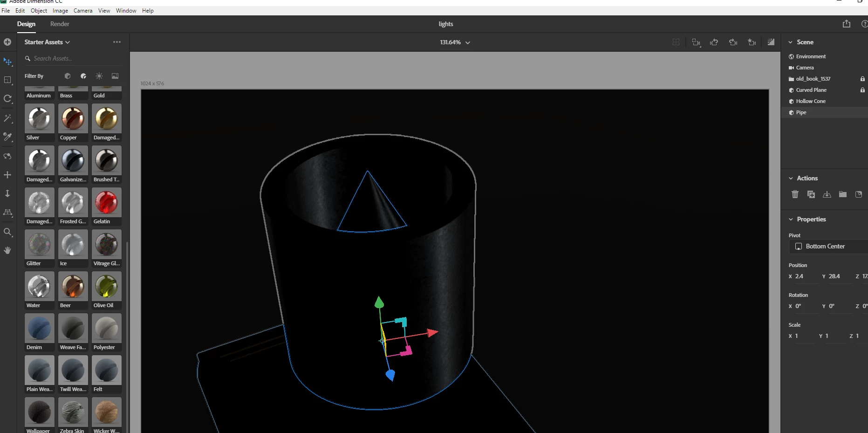Click the duplicate action icon
The width and height of the screenshot is (868, 433).
point(811,194)
